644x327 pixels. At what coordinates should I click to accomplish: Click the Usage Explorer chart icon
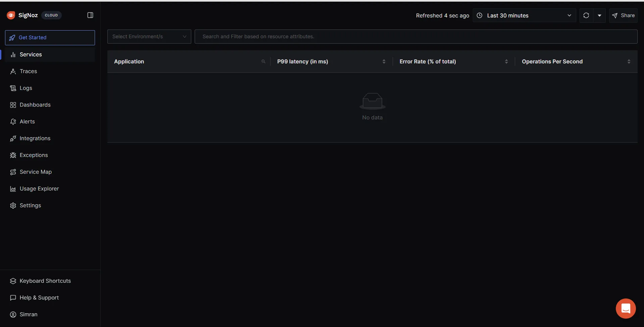[x=13, y=188]
